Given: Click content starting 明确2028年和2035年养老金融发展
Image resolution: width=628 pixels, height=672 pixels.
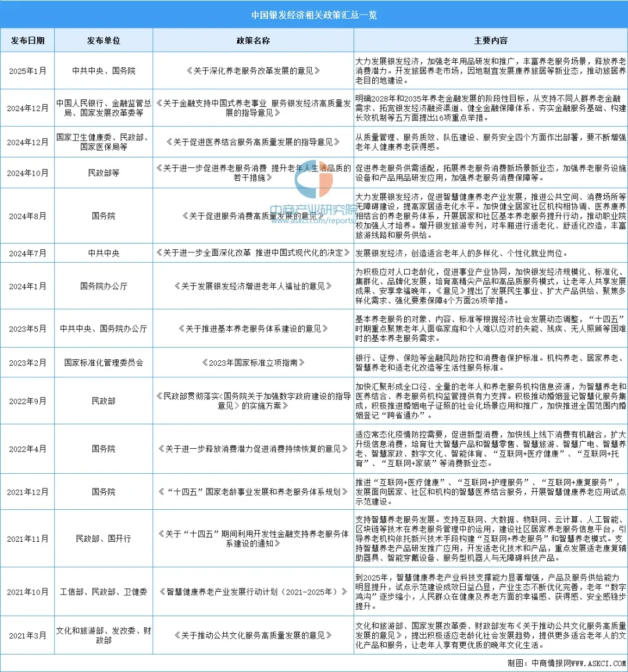Looking at the screenshot, I should tap(490, 108).
